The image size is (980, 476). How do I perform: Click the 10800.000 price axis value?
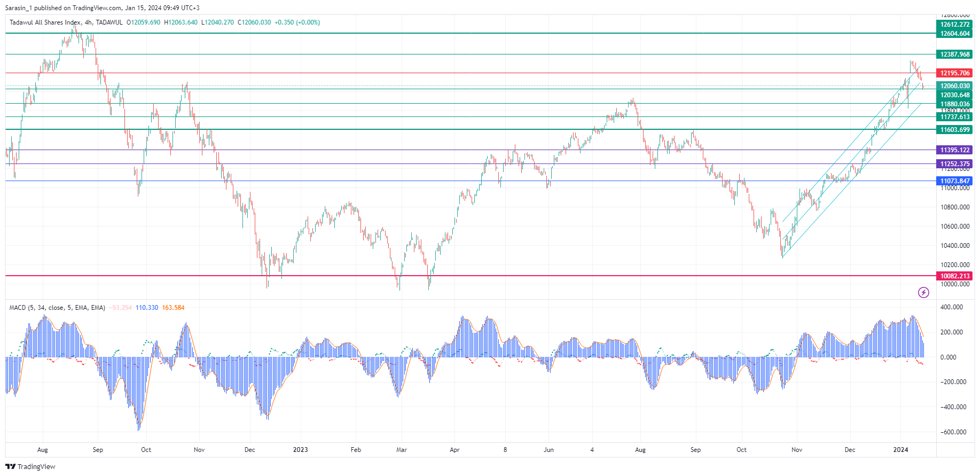[x=955, y=207]
